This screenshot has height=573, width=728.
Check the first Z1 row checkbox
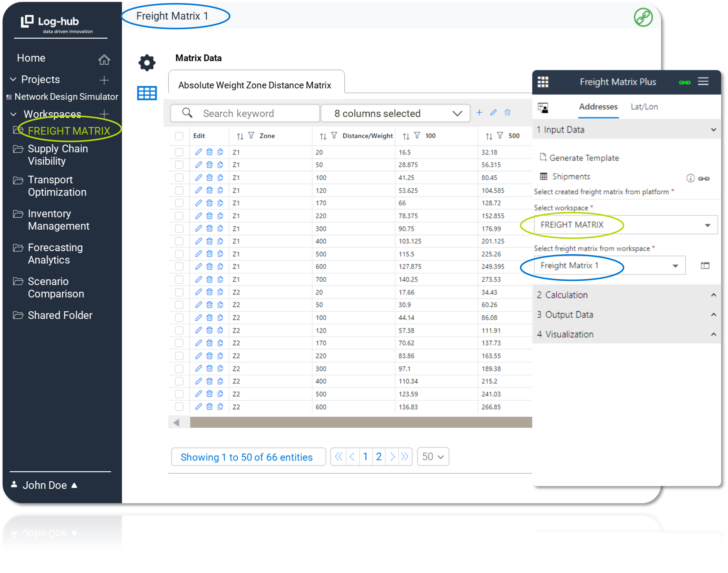179,152
